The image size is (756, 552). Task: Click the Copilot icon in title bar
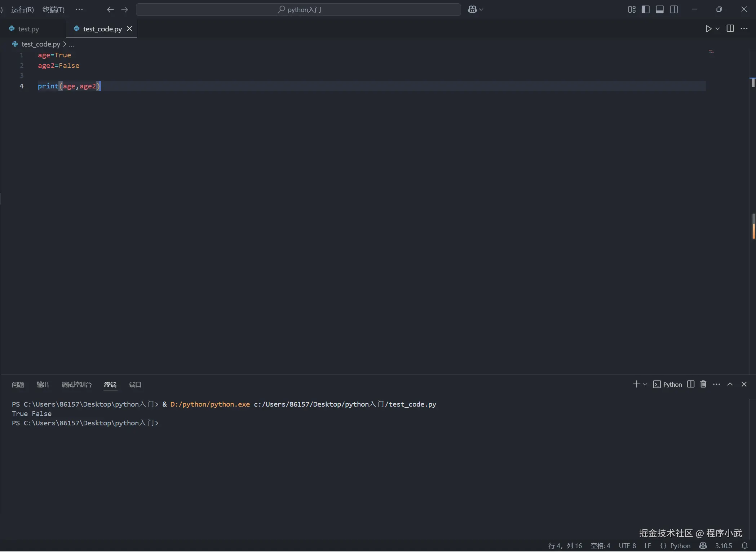(472, 10)
